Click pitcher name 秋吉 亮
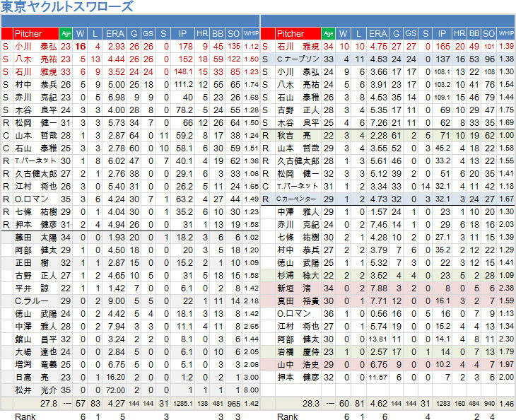The image size is (516, 420). (x=294, y=136)
